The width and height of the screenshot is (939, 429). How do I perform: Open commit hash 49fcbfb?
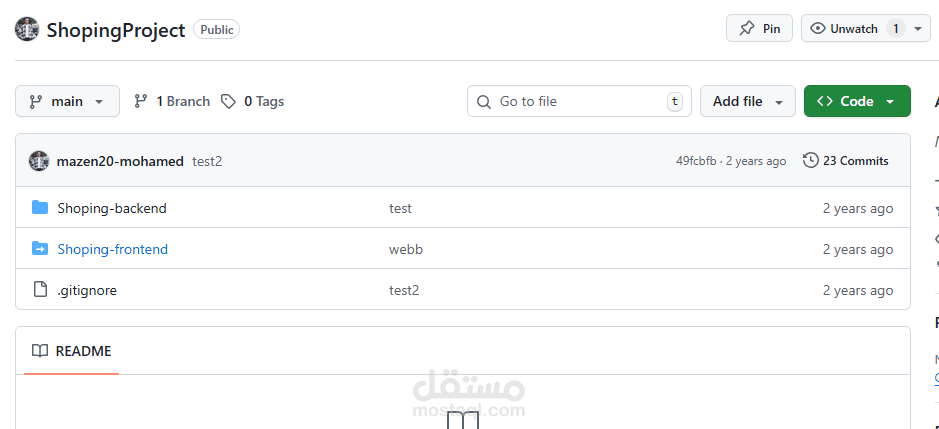[696, 161]
